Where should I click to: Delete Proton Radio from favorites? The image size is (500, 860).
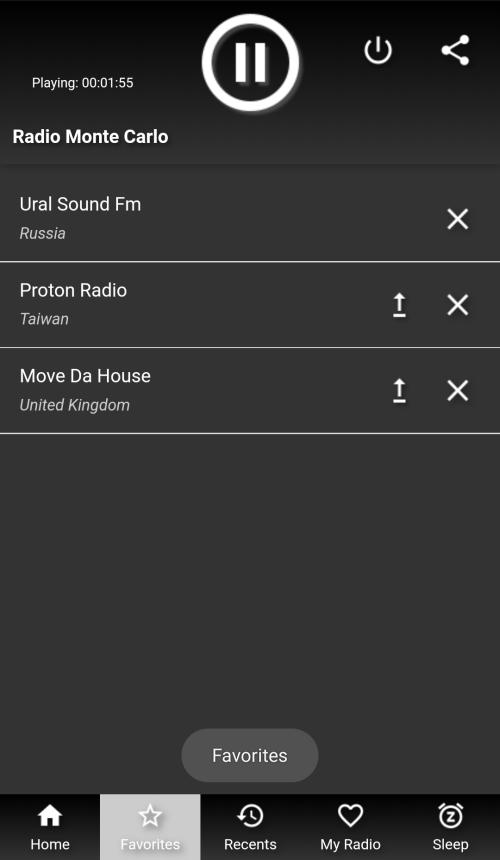pos(457,305)
